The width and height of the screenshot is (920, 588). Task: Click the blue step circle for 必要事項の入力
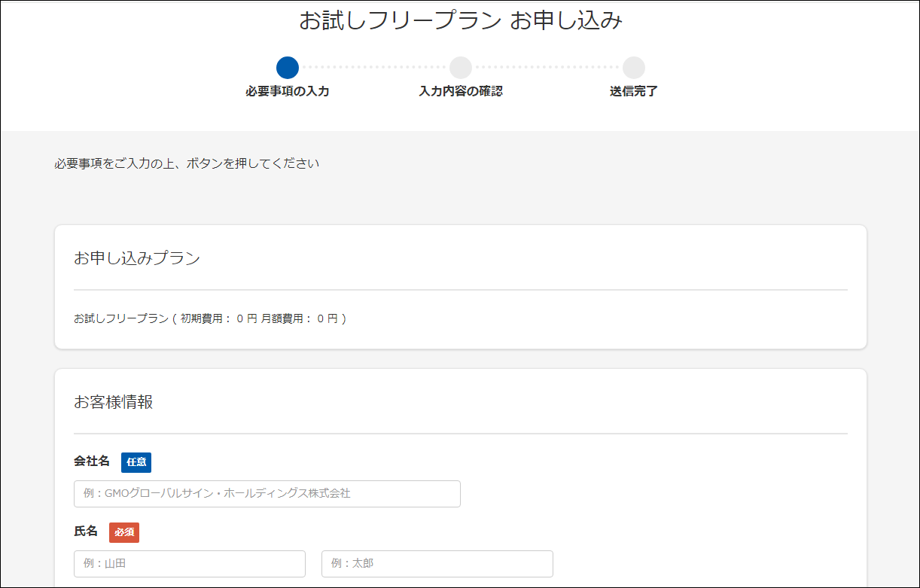pyautogui.click(x=288, y=68)
